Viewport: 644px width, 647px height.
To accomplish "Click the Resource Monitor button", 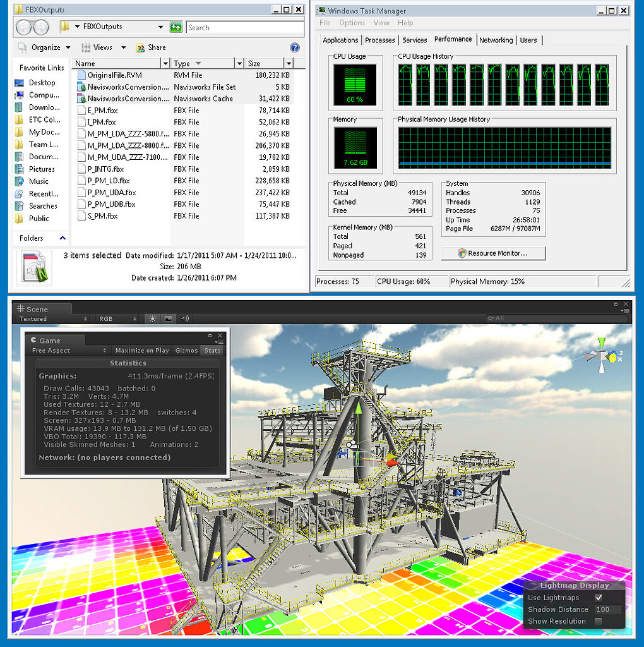I will [492, 253].
